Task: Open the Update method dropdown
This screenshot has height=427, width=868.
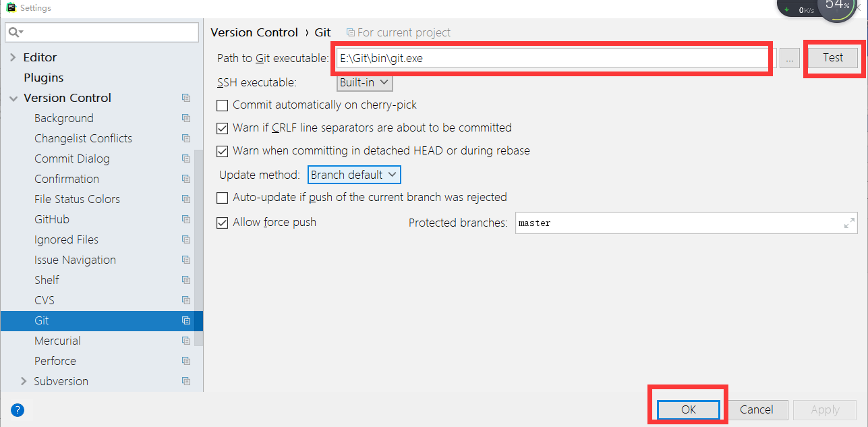Action: tap(354, 175)
